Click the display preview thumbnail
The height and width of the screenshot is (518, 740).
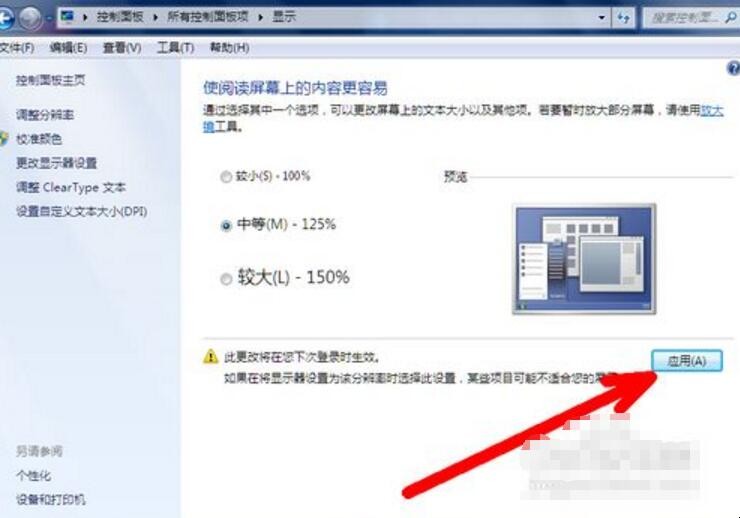(x=584, y=259)
